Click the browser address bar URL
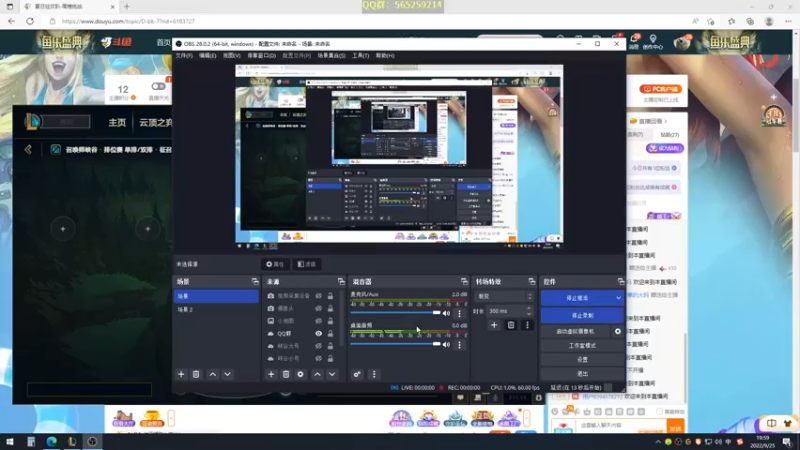 (129, 21)
